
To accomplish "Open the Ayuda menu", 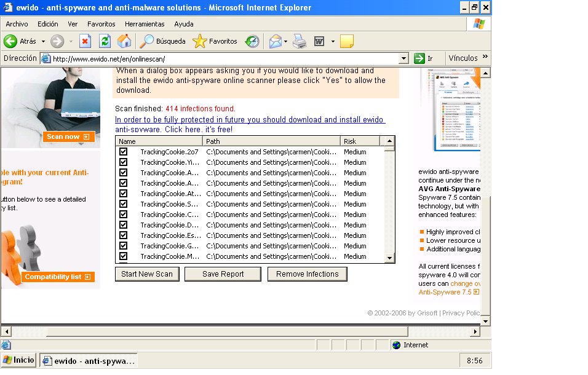I will (184, 24).
